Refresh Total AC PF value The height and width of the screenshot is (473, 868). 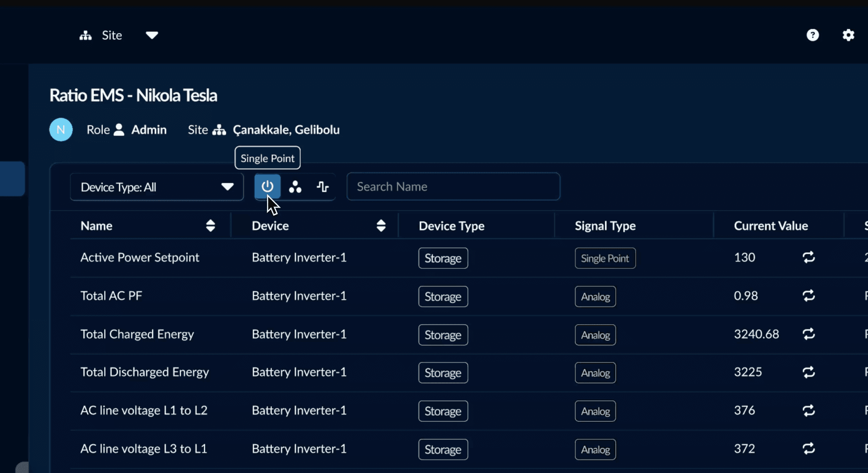point(809,295)
